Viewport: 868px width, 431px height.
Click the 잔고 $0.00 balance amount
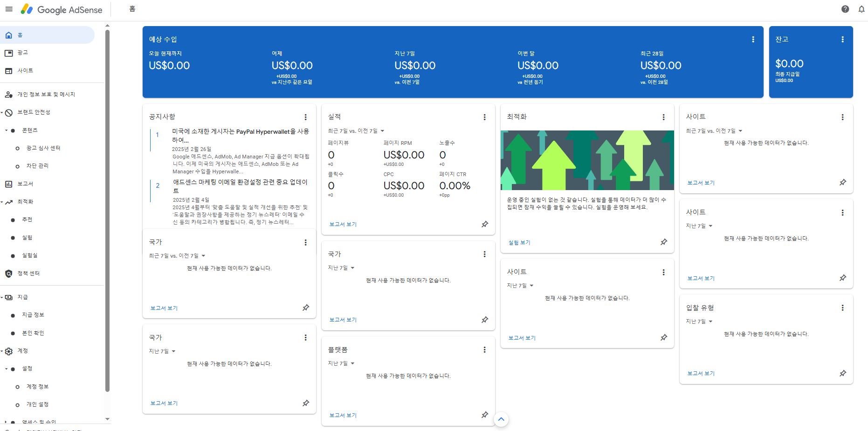(789, 64)
